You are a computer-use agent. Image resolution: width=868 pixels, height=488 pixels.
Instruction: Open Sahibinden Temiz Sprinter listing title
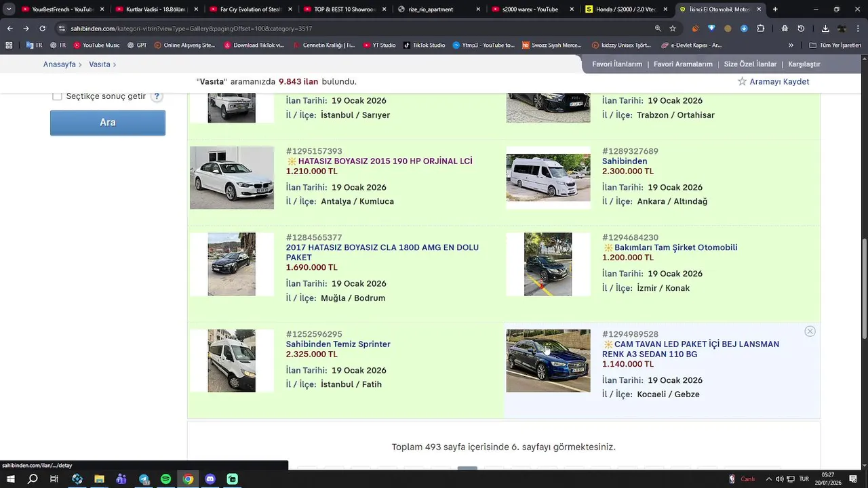point(338,344)
